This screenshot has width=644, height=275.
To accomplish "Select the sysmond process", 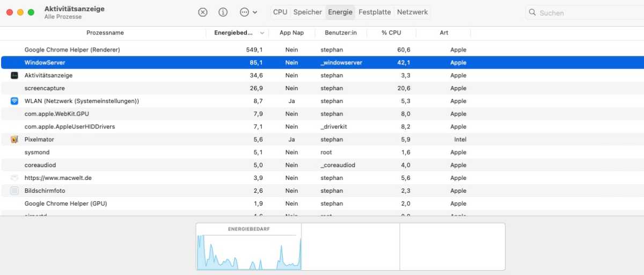I will coord(36,153).
